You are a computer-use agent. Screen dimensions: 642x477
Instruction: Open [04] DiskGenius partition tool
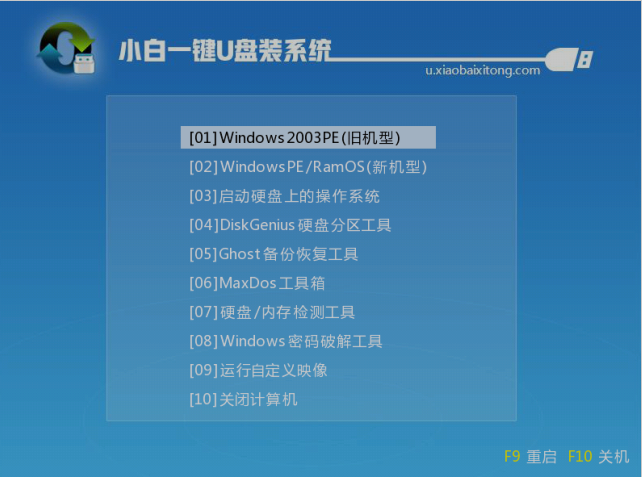(290, 225)
